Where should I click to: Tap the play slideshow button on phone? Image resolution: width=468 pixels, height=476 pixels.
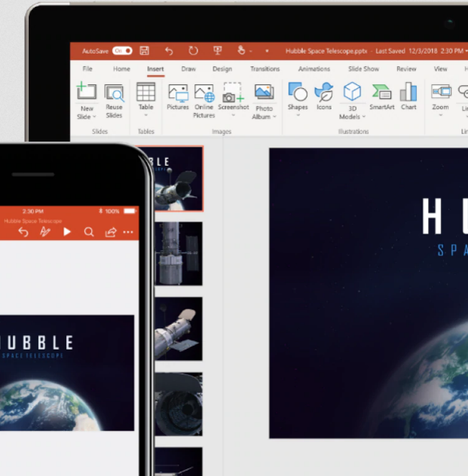67,232
